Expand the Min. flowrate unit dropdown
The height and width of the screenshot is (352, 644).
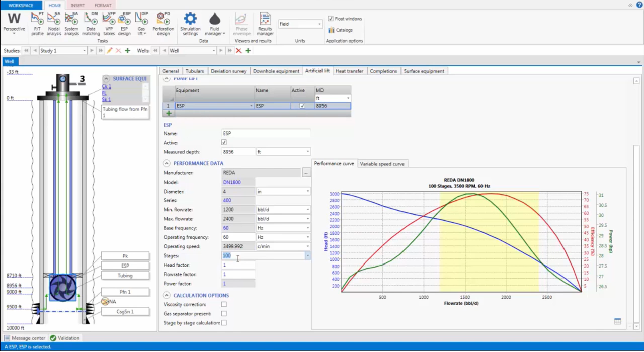click(x=307, y=210)
